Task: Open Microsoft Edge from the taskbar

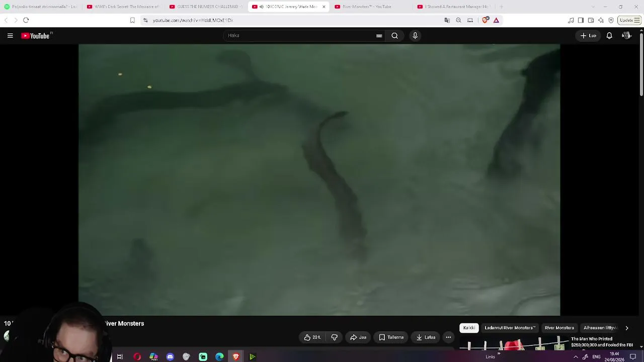Action: click(x=219, y=357)
